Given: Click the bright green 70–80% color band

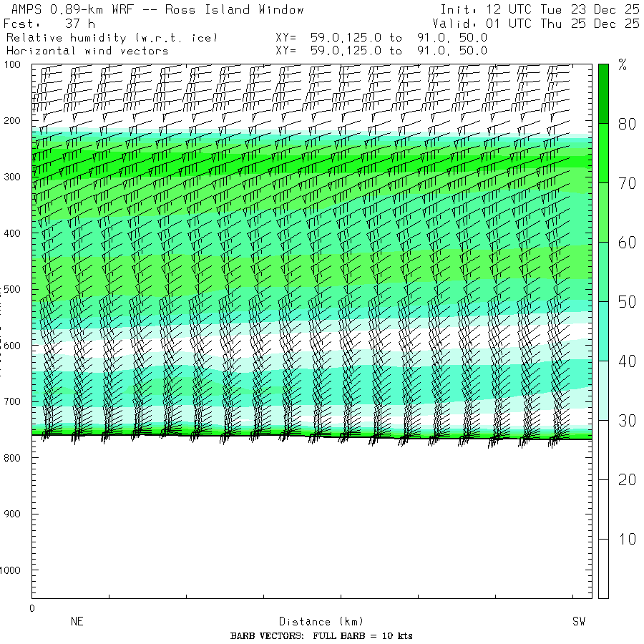Looking at the screenshot, I should point(603,152).
